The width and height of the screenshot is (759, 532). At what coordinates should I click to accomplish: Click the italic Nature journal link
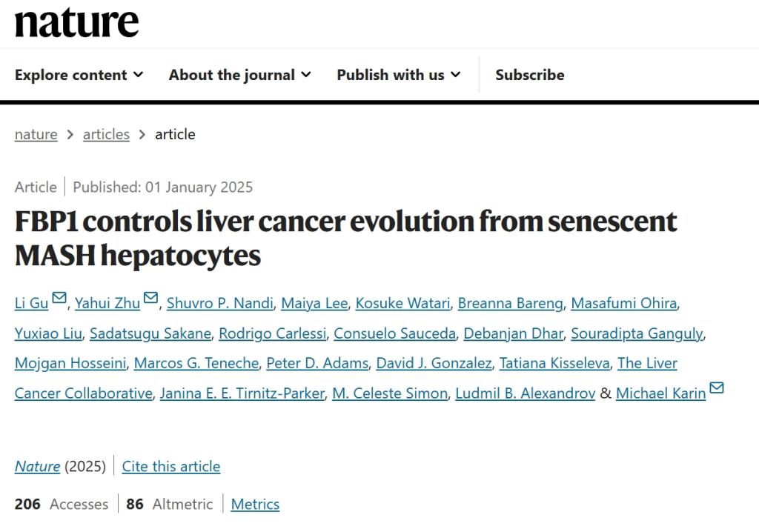37,466
